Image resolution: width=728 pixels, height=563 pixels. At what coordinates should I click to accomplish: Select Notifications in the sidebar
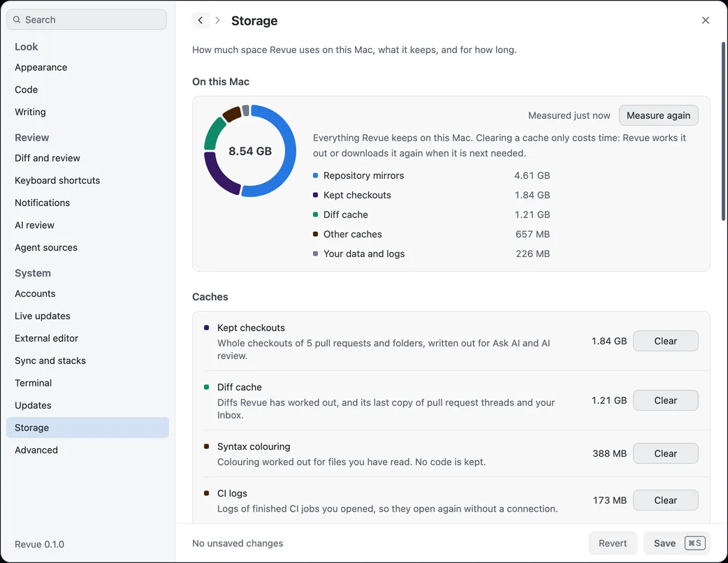[88, 203]
